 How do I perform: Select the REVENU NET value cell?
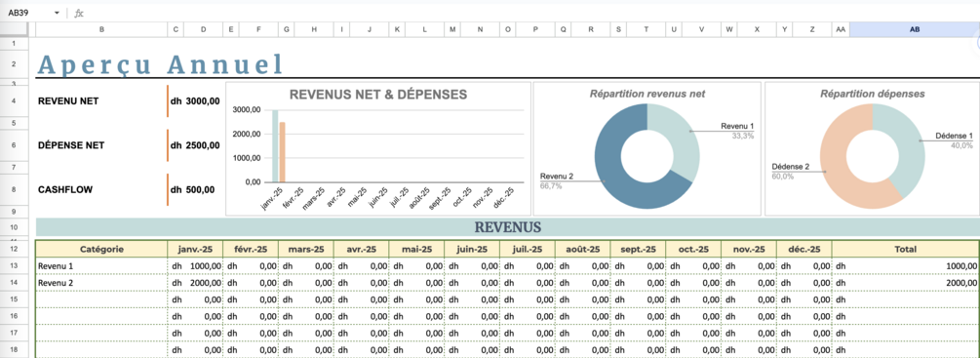(195, 101)
